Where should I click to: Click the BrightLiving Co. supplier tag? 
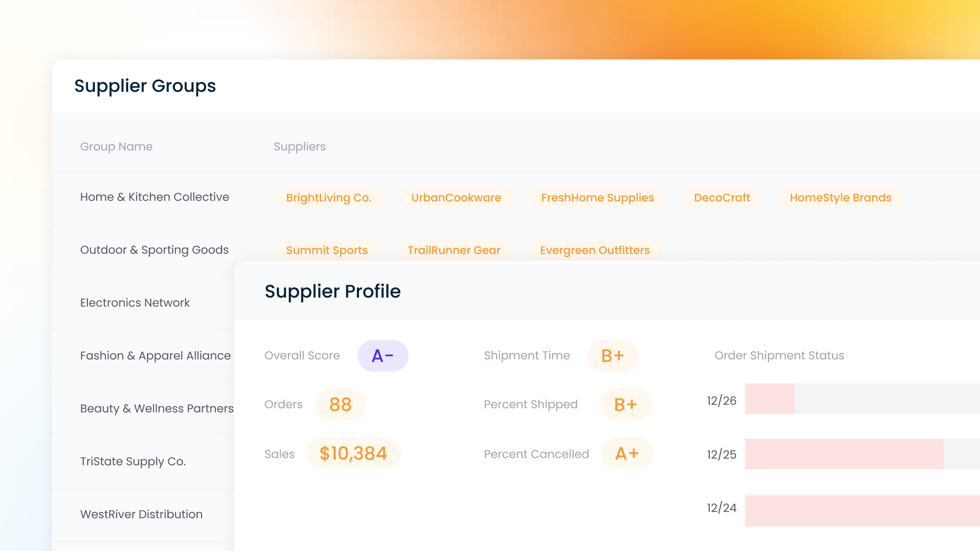click(329, 198)
